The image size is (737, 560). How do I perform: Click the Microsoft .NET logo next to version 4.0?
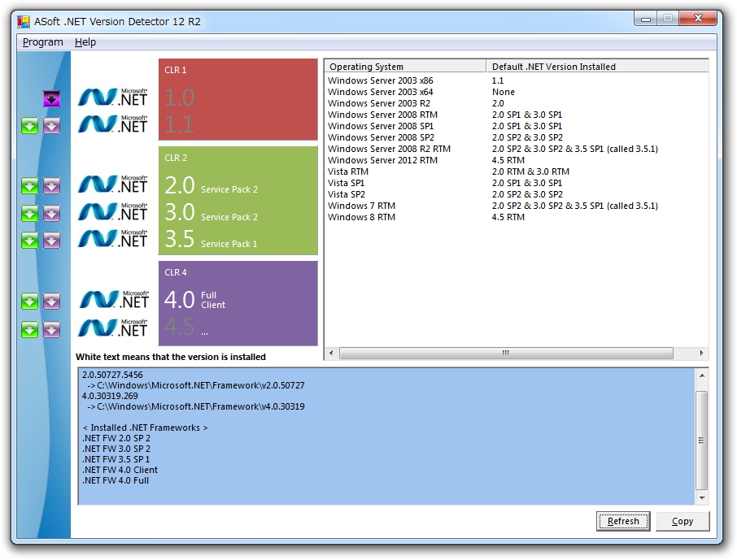[x=113, y=301]
